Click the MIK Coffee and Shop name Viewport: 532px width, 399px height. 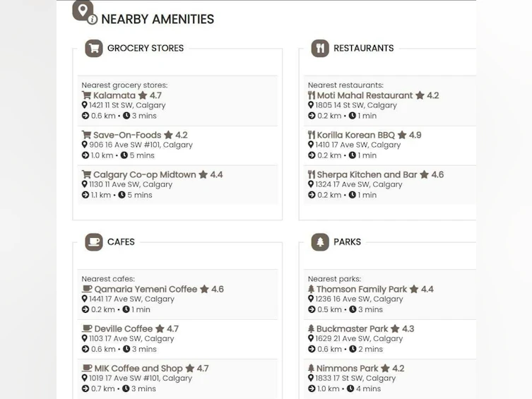click(x=138, y=369)
